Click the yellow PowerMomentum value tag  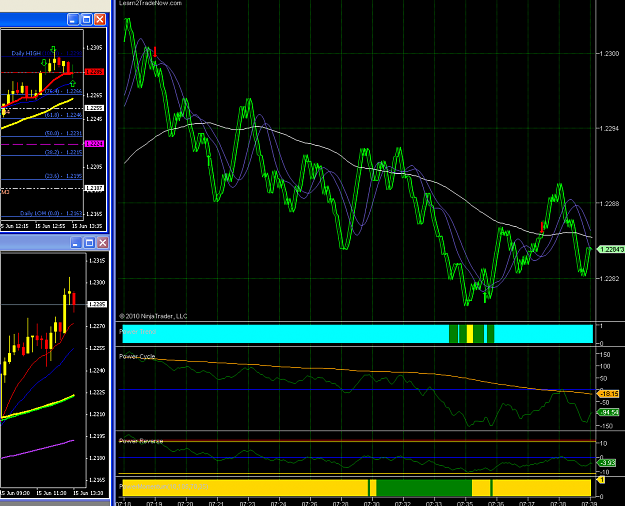(601, 480)
